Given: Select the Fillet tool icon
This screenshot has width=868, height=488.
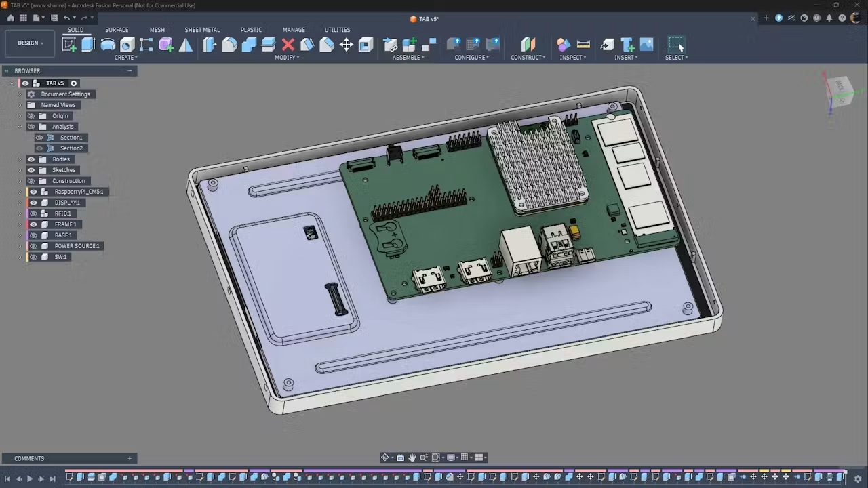Looking at the screenshot, I should (x=229, y=45).
